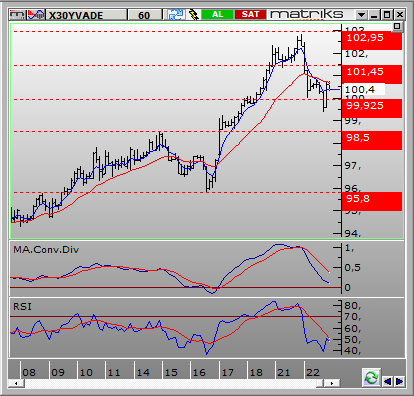The height and width of the screenshot is (396, 414).
Task: Select the 95,8 support level label
Action: (372, 201)
